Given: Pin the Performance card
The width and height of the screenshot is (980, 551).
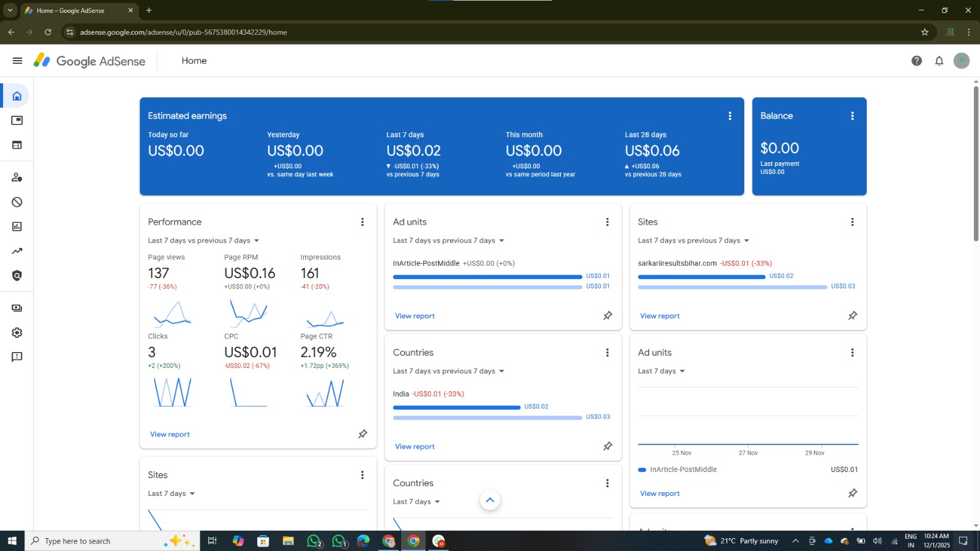Looking at the screenshot, I should click(x=363, y=434).
